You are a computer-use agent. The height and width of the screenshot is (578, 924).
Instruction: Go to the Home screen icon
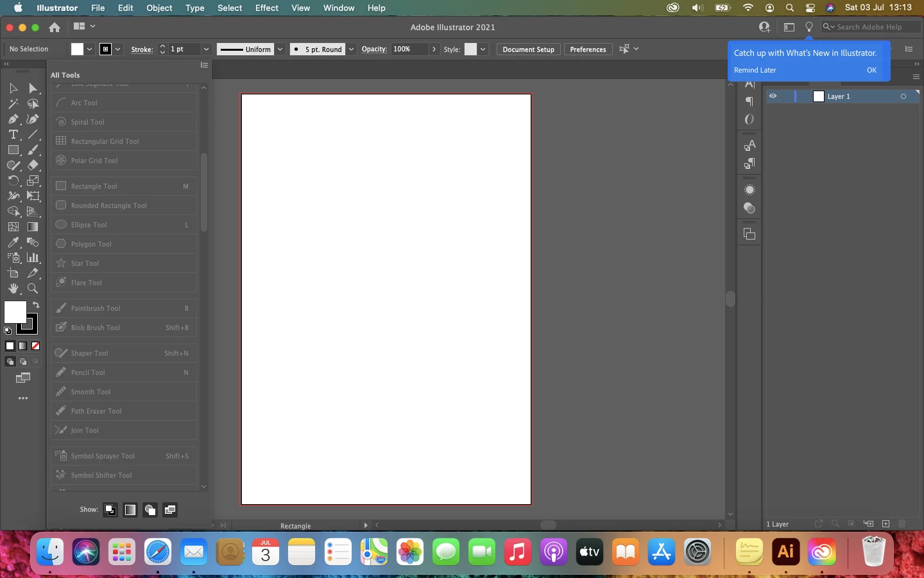tap(55, 27)
